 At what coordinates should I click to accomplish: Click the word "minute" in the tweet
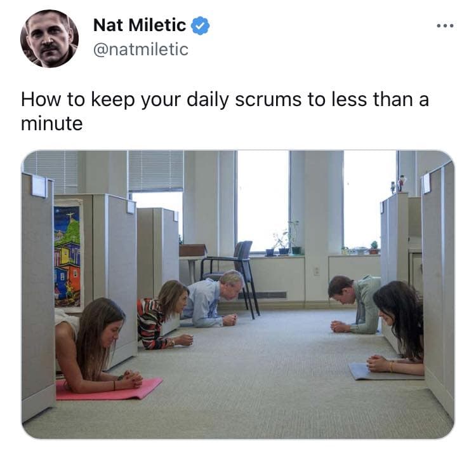coord(51,124)
